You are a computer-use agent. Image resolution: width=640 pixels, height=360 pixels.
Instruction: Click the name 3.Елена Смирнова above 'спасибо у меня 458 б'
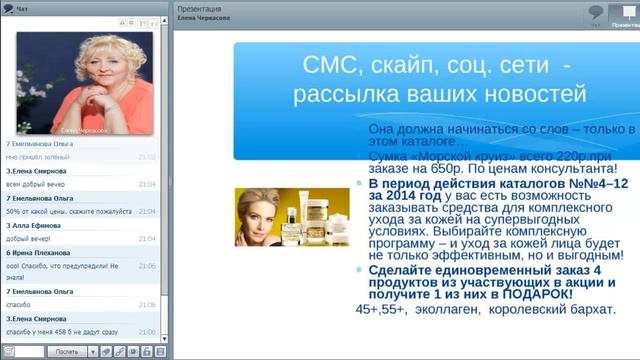pyautogui.click(x=36, y=318)
